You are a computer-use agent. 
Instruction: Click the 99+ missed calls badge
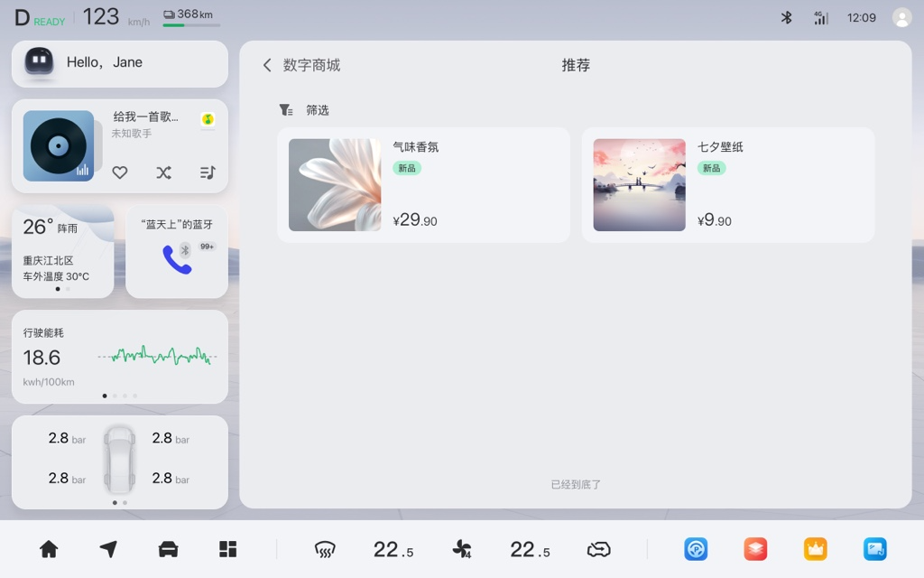[207, 247]
